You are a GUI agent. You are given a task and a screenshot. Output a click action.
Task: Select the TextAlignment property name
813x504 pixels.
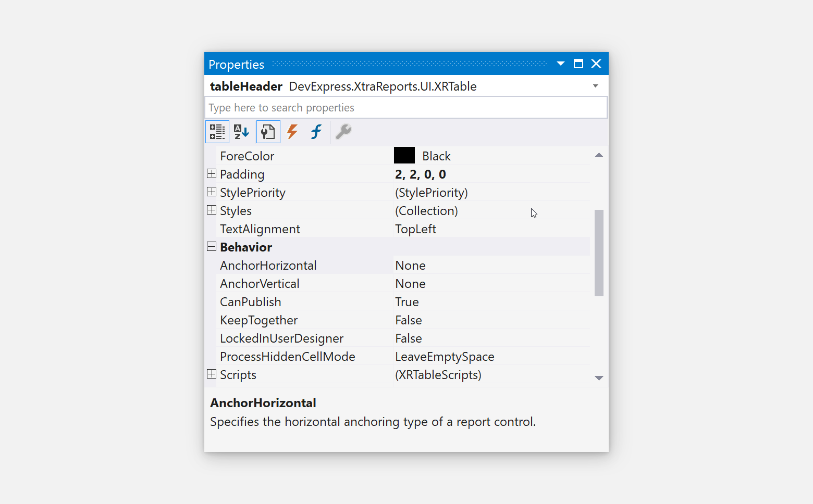pos(260,229)
